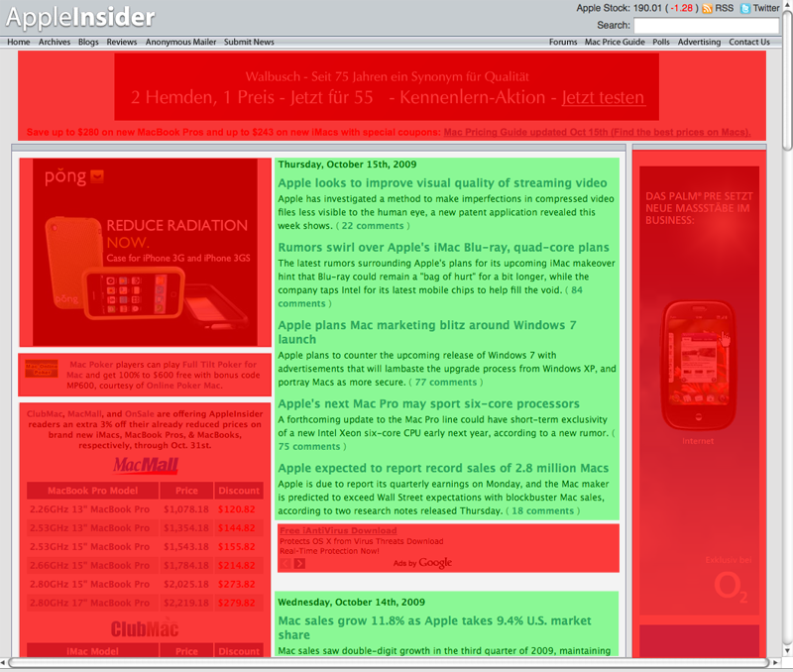Viewport: 793px width, 672px height.
Task: Click the pong logo at top of the ad
Action: coord(73,176)
